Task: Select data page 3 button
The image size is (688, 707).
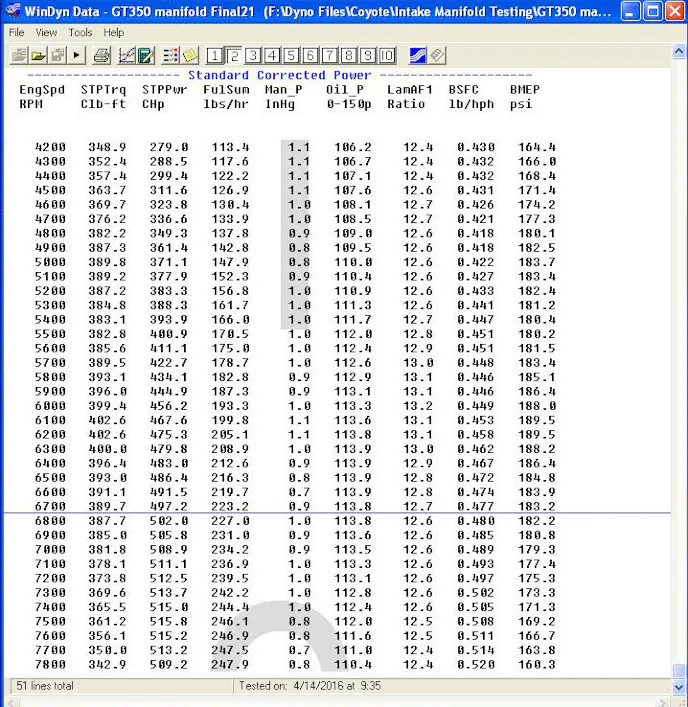Action: [x=253, y=55]
